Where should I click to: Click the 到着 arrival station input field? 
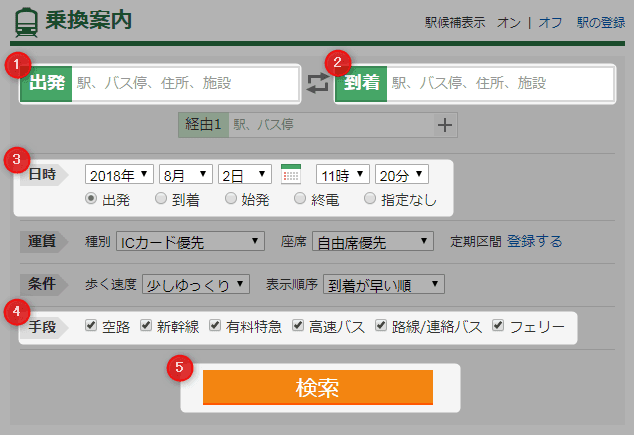click(500, 84)
